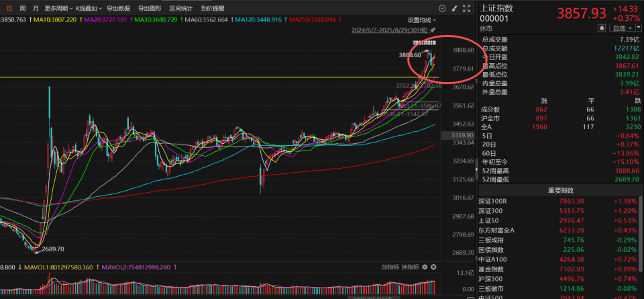Open 更多周期 period dropdown
Screen dimensions: 644x299
click(x=58, y=8)
